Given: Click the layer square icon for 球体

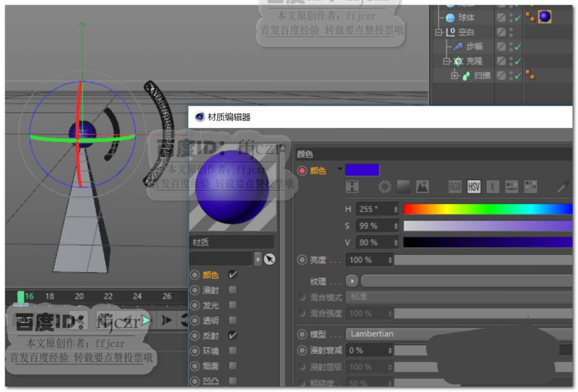Looking at the screenshot, I should [x=501, y=17].
